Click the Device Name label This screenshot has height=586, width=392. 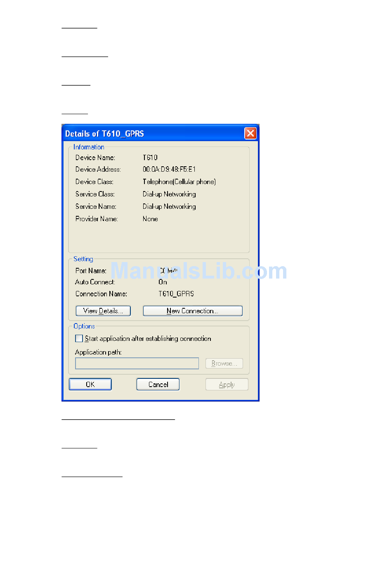(x=95, y=158)
